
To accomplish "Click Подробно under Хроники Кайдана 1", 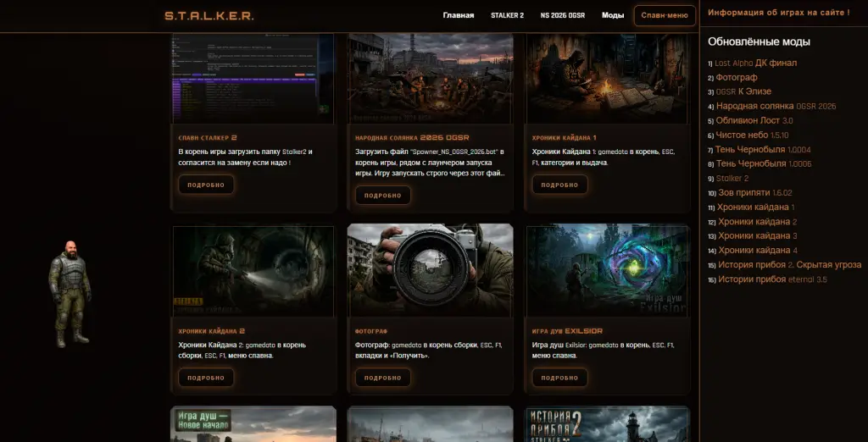I will pyautogui.click(x=559, y=185).
